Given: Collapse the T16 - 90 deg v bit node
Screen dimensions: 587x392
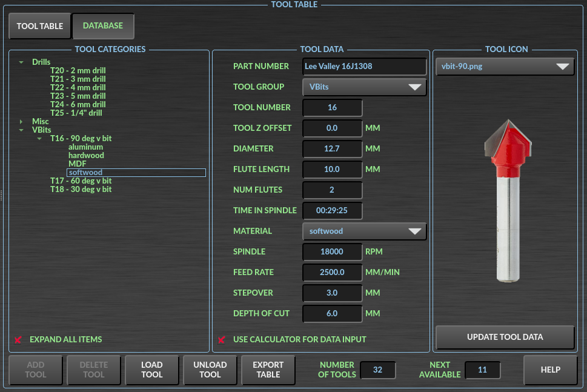Looking at the screenshot, I should click(x=39, y=138).
